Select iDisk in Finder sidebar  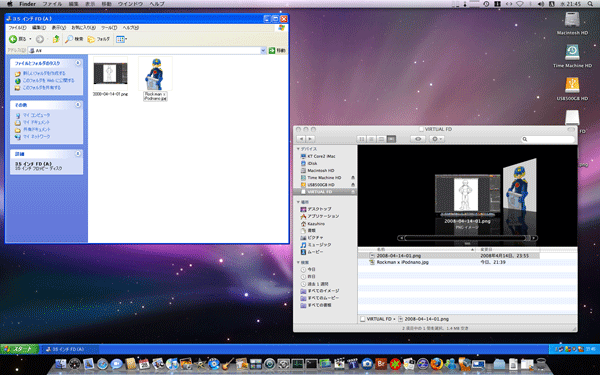(x=312, y=163)
